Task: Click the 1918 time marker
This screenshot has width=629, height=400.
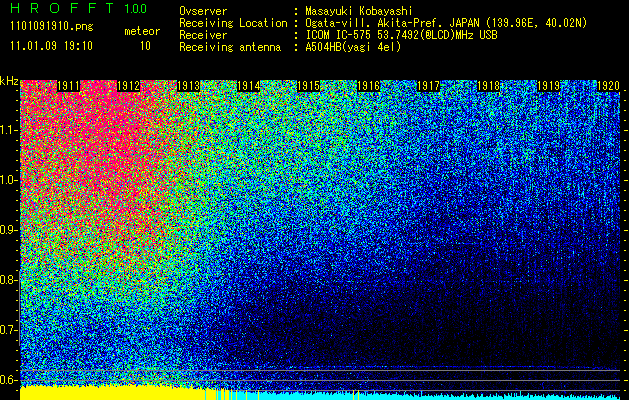Action: pyautogui.click(x=488, y=86)
